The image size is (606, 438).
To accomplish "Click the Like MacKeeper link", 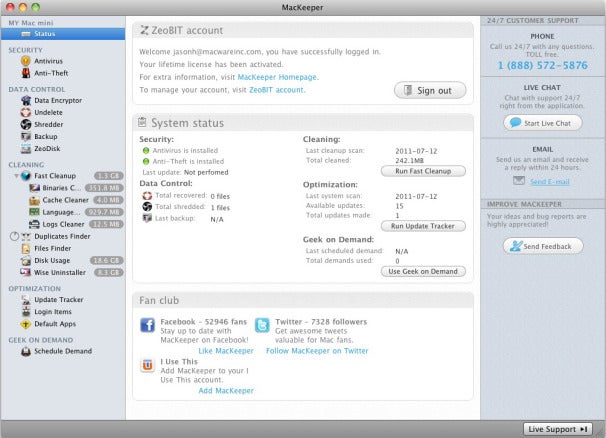I will [226, 351].
